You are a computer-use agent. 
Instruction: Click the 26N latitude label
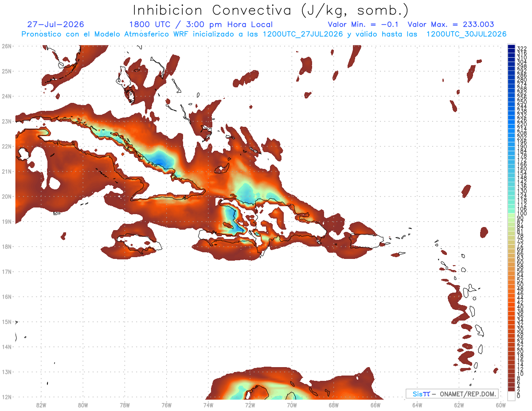[x=6, y=46]
